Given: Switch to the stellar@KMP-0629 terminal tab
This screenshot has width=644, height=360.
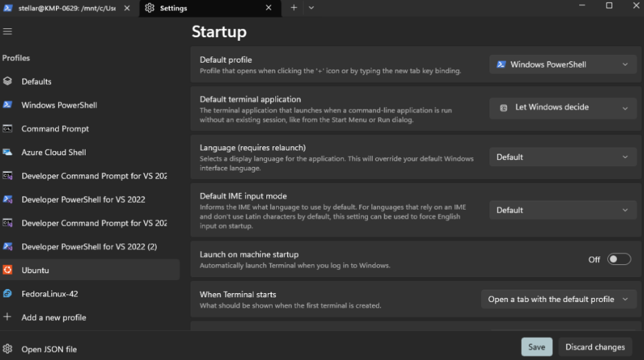Looking at the screenshot, I should tap(68, 8).
